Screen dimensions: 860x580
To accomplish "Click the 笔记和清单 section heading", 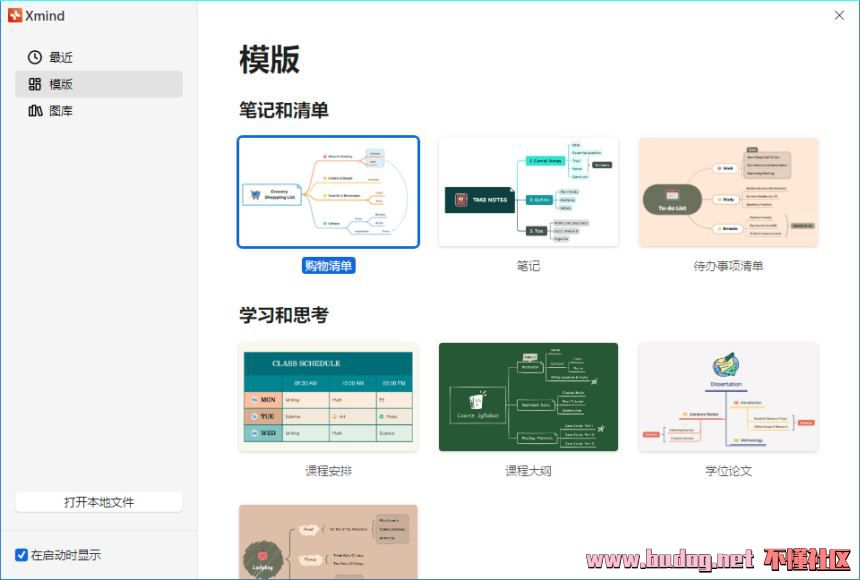I will click(x=284, y=110).
